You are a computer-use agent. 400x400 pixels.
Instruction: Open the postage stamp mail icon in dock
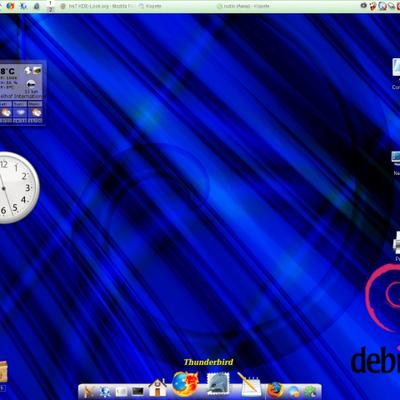[x=218, y=384]
